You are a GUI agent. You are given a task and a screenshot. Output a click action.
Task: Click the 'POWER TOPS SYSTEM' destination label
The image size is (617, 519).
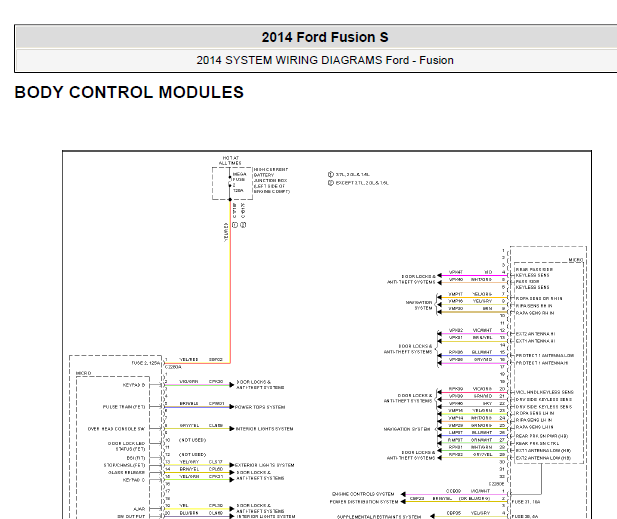point(260,407)
